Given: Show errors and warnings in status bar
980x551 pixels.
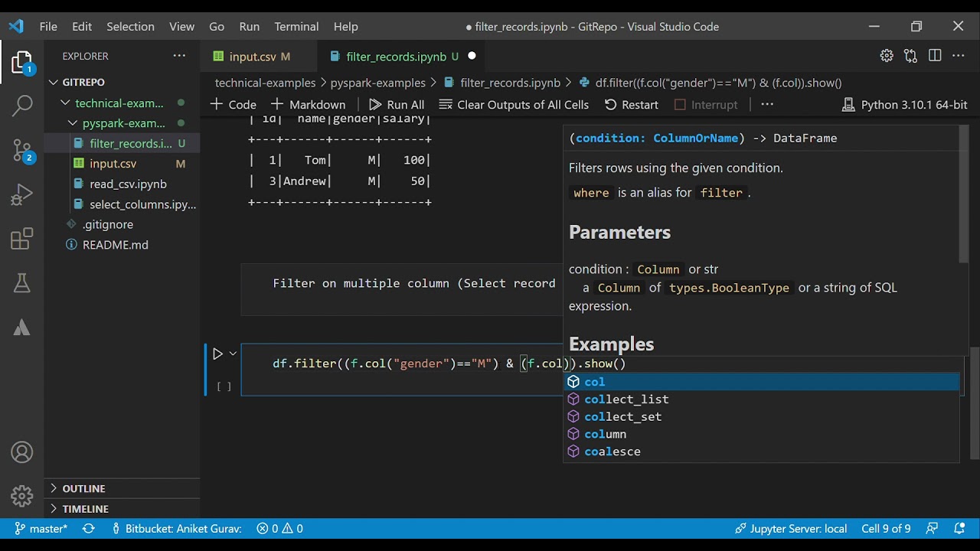Looking at the screenshot, I should coord(279,528).
